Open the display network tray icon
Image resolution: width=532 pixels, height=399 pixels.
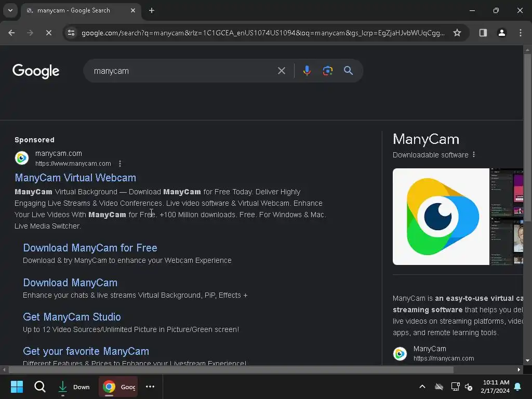coord(455,387)
